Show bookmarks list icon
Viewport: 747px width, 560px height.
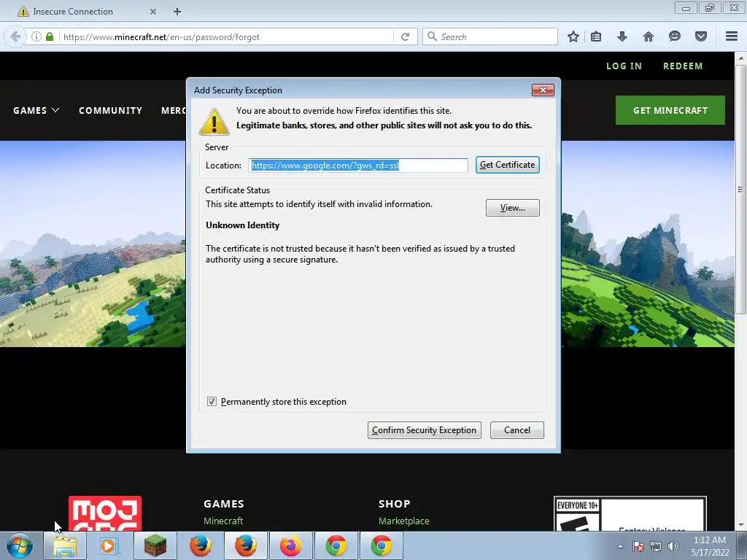point(596,36)
